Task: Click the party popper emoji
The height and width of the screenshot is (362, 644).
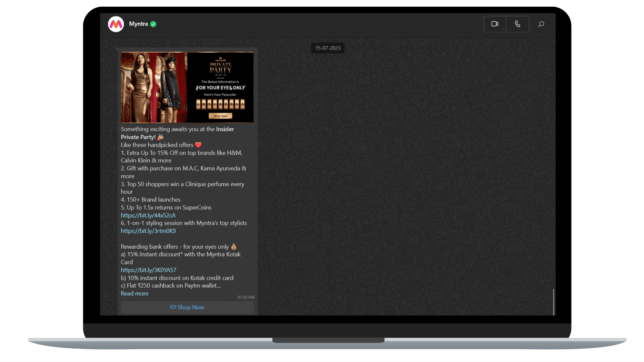Action: pos(161,137)
